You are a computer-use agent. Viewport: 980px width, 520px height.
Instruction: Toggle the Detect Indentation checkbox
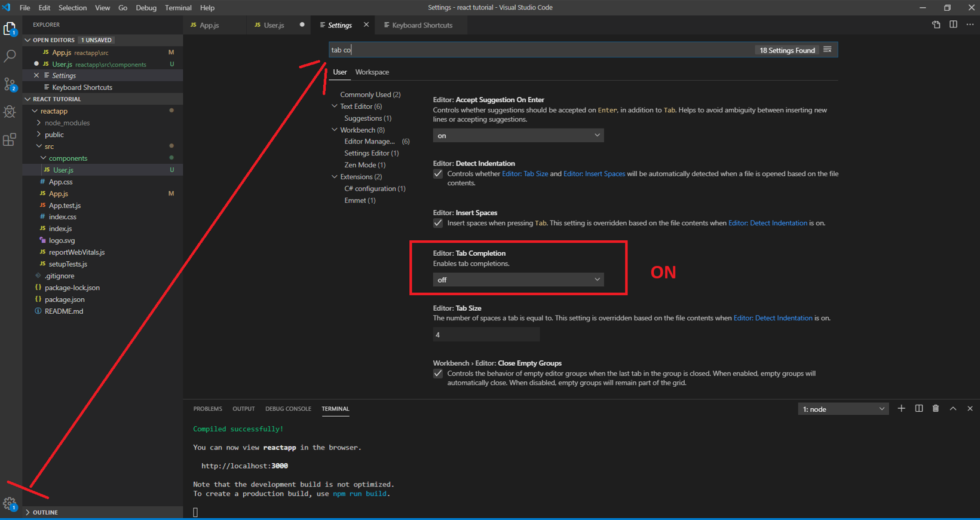pyautogui.click(x=438, y=174)
